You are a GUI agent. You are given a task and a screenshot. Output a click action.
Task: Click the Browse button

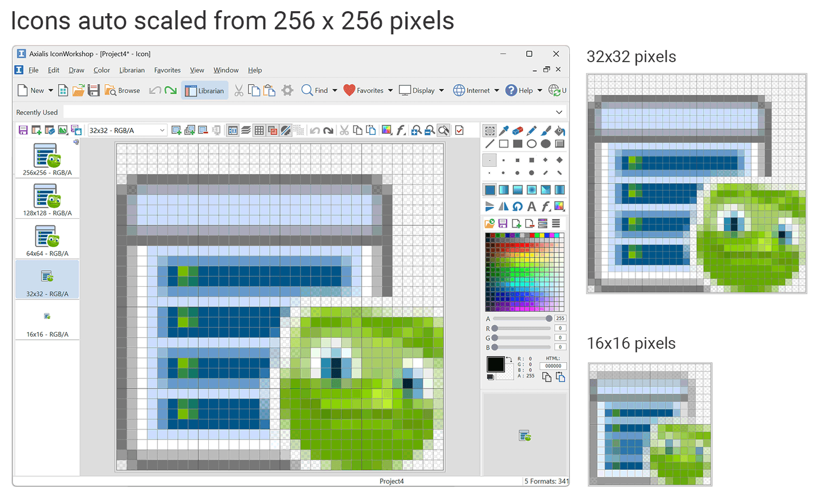click(123, 90)
